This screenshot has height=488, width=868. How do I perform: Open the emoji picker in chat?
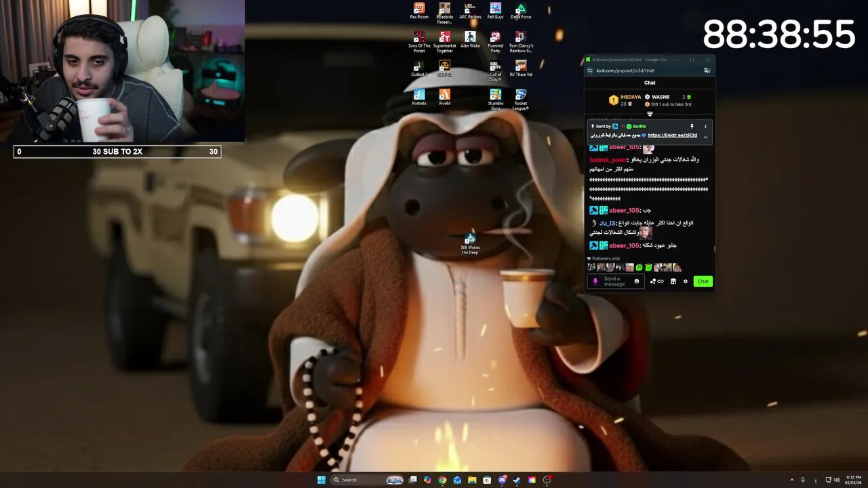pyautogui.click(x=636, y=281)
